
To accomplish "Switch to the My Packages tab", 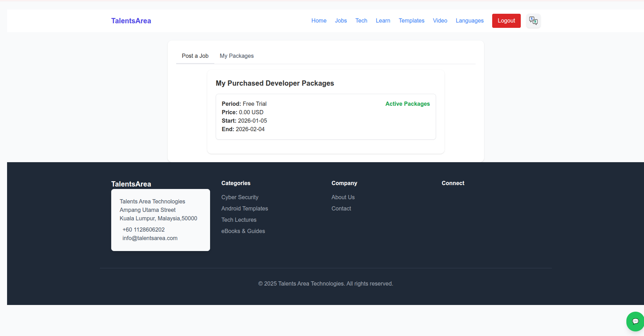I will tap(237, 56).
